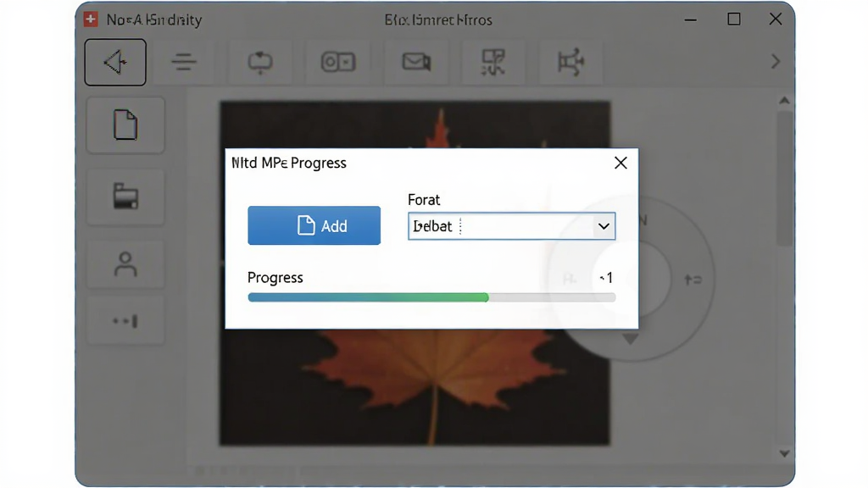The image size is (868, 488).
Task: Click the folder-shaped icon in the sidebar
Action: click(x=125, y=197)
